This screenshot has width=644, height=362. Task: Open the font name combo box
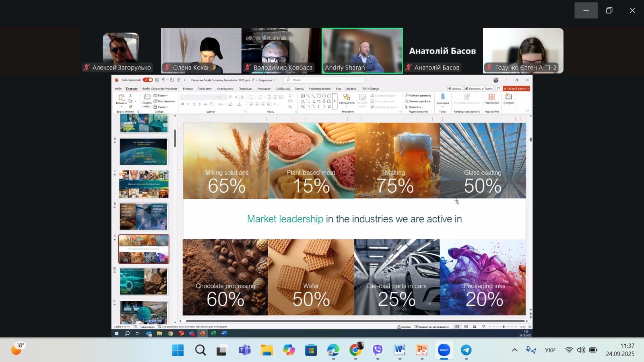(198, 97)
